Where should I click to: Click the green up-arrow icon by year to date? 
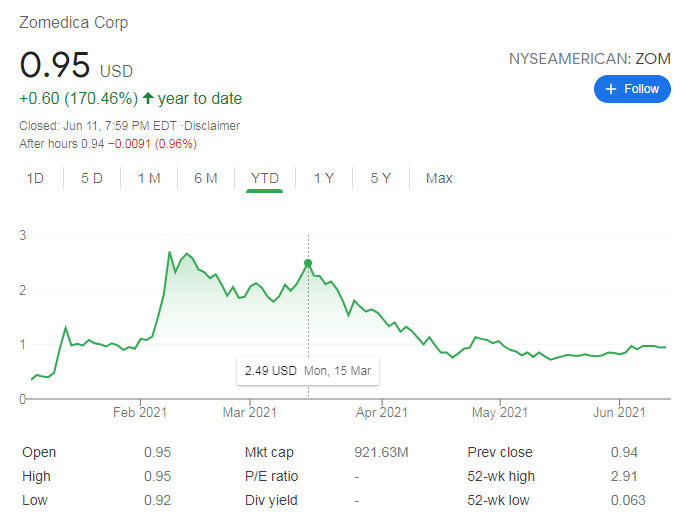(148, 98)
